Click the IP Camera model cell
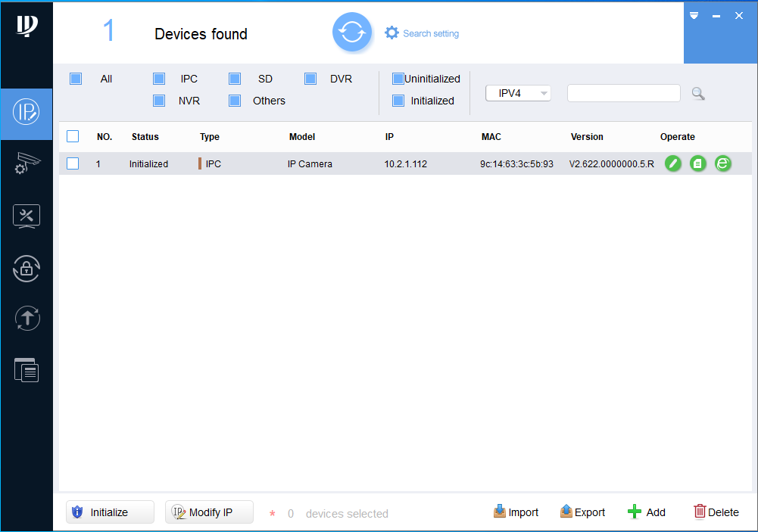758x532 pixels. (x=310, y=163)
